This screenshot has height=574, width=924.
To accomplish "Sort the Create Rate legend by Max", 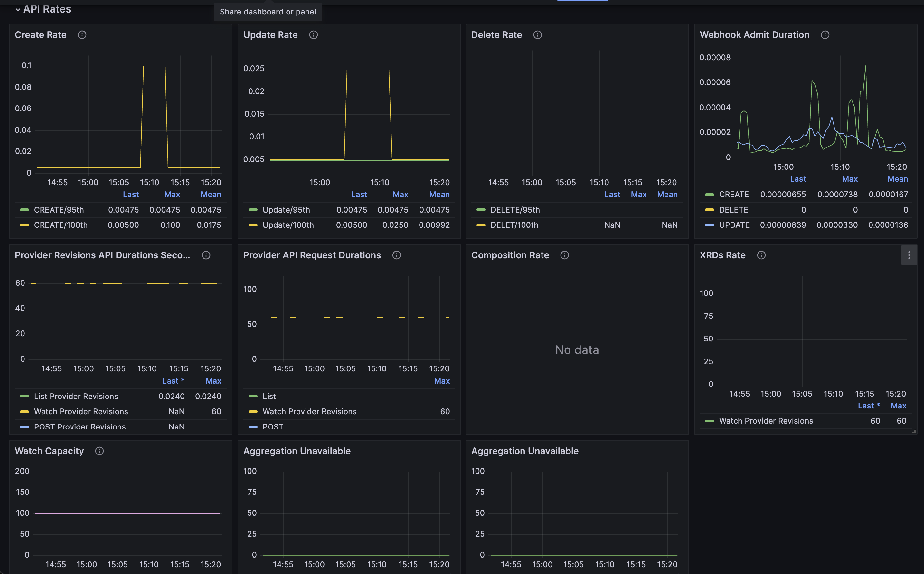I will click(172, 194).
